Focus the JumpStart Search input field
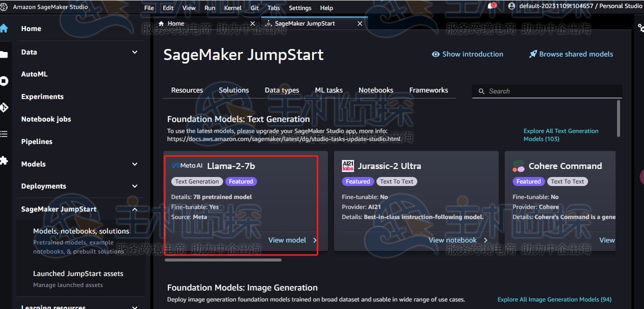 549,91
